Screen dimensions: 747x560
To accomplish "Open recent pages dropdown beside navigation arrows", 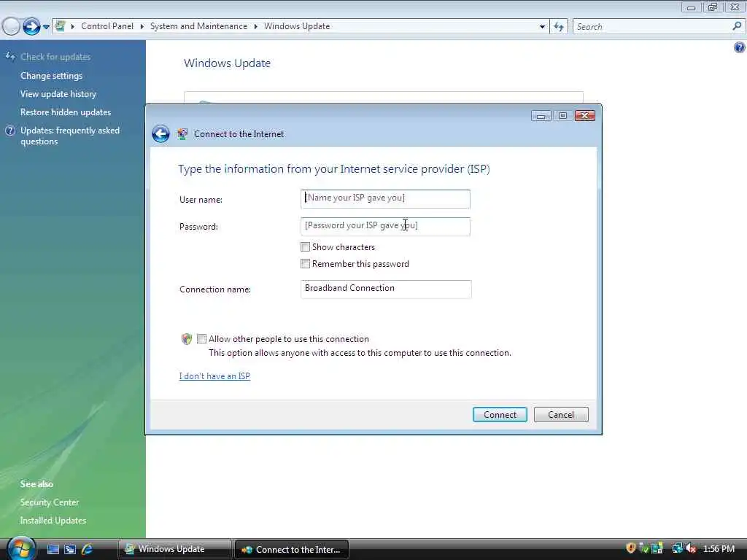I will click(46, 27).
